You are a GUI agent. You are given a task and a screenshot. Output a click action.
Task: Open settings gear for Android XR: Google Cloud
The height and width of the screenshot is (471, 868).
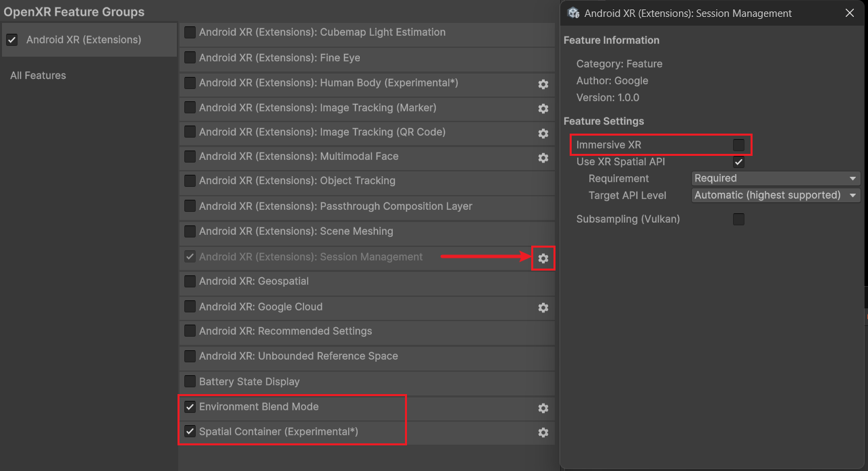coord(543,308)
